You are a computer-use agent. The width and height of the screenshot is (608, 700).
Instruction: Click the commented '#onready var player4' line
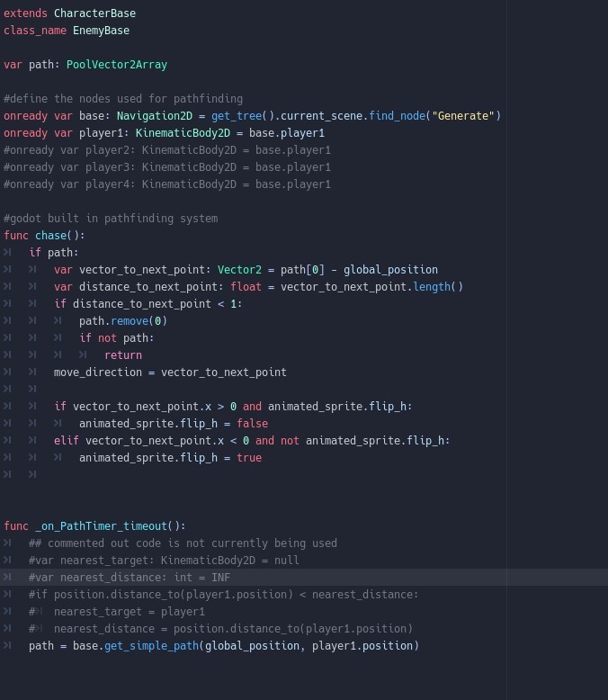click(167, 184)
